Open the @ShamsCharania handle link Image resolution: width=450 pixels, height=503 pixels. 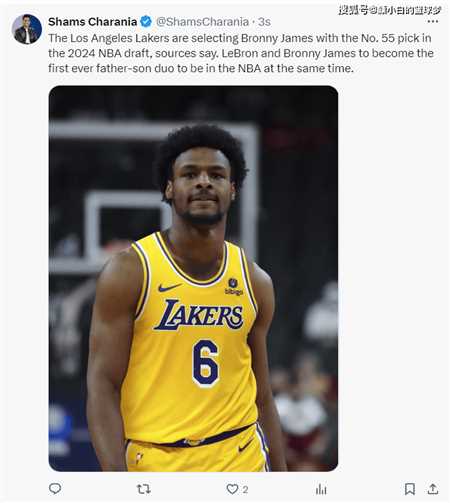pos(202,22)
